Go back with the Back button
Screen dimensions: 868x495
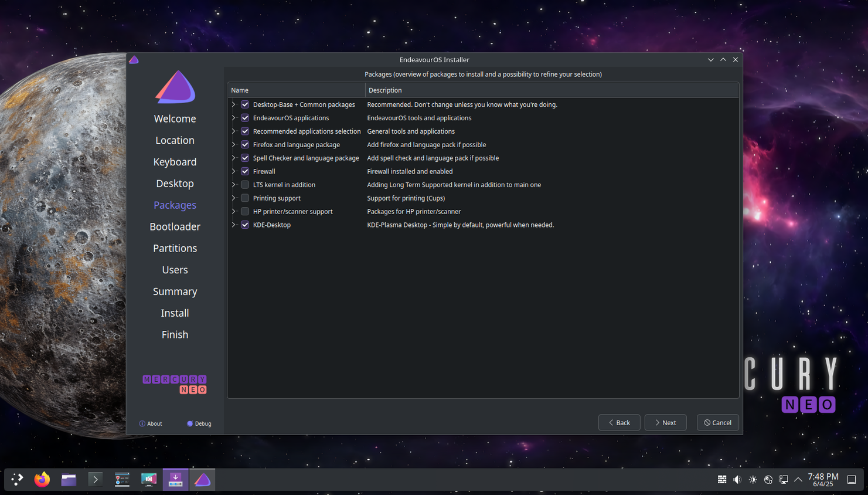(619, 422)
